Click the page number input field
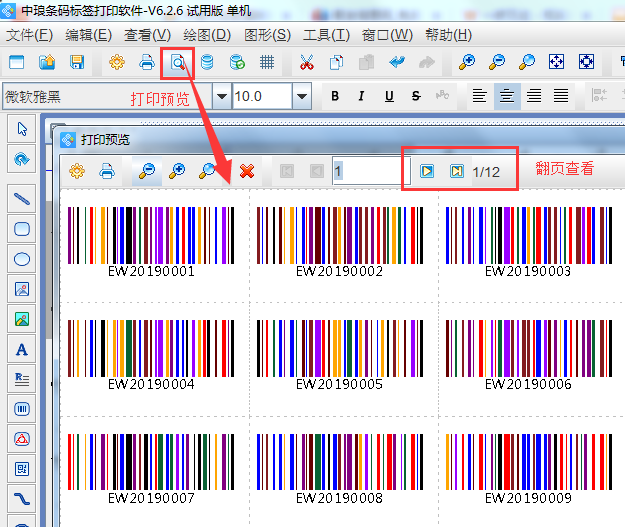Viewport: 625px width, 527px height. coord(364,171)
